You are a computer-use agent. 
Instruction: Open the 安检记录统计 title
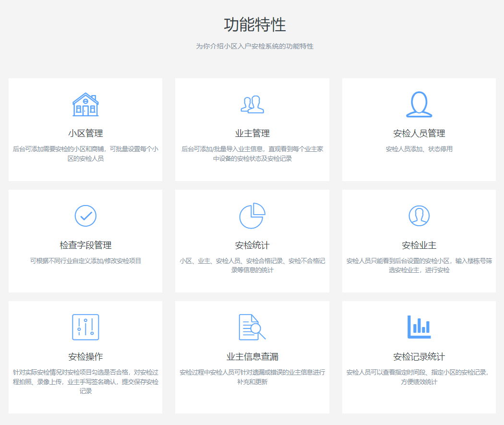pyautogui.click(x=419, y=357)
